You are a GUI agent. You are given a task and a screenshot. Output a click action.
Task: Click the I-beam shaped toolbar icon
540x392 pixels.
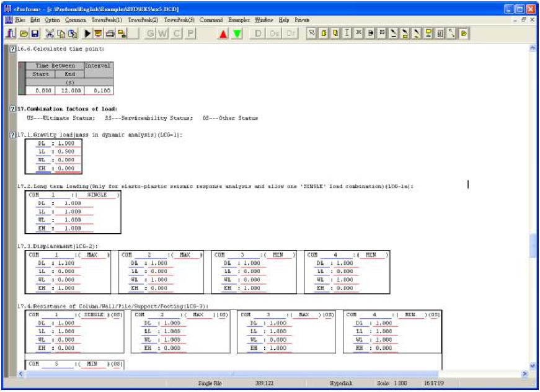[x=347, y=33]
